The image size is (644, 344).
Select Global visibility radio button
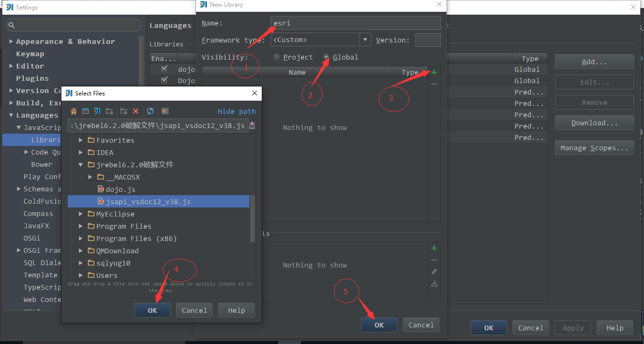326,57
